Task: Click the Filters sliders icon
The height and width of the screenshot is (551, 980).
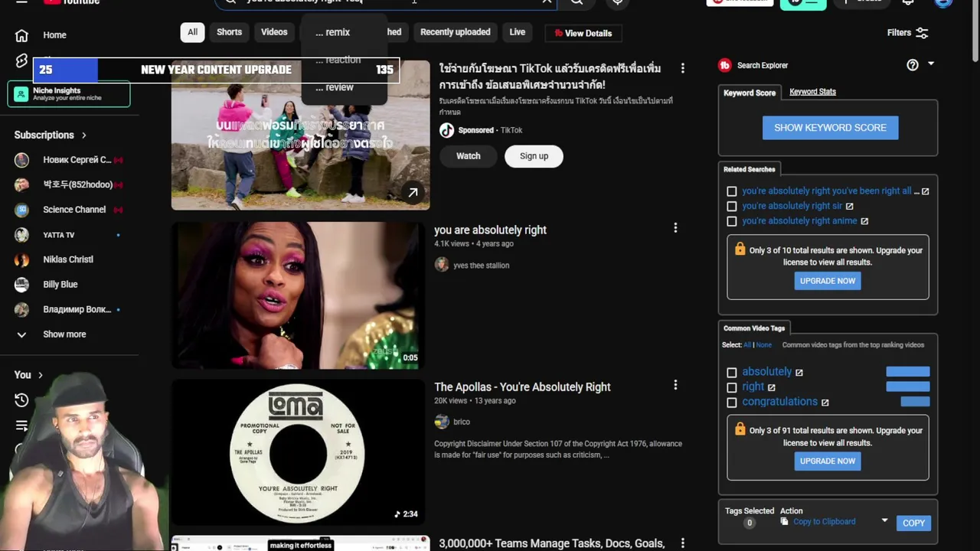Action: click(x=922, y=33)
